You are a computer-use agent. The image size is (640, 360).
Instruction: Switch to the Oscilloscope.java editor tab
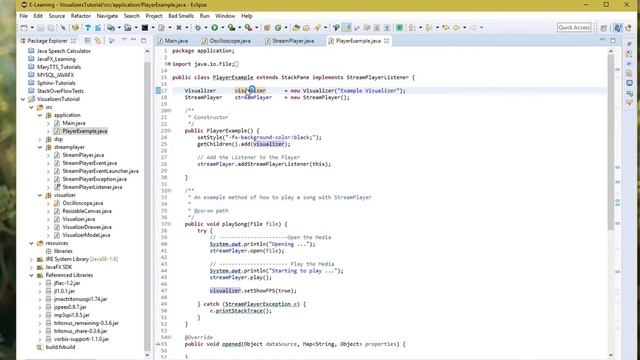(227, 41)
